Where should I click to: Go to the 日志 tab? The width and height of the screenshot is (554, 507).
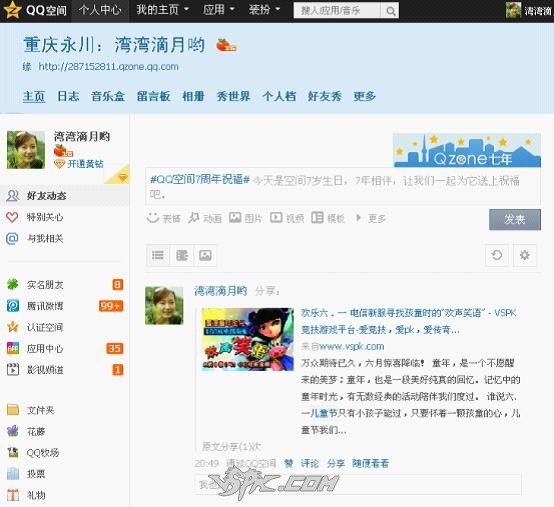68,96
